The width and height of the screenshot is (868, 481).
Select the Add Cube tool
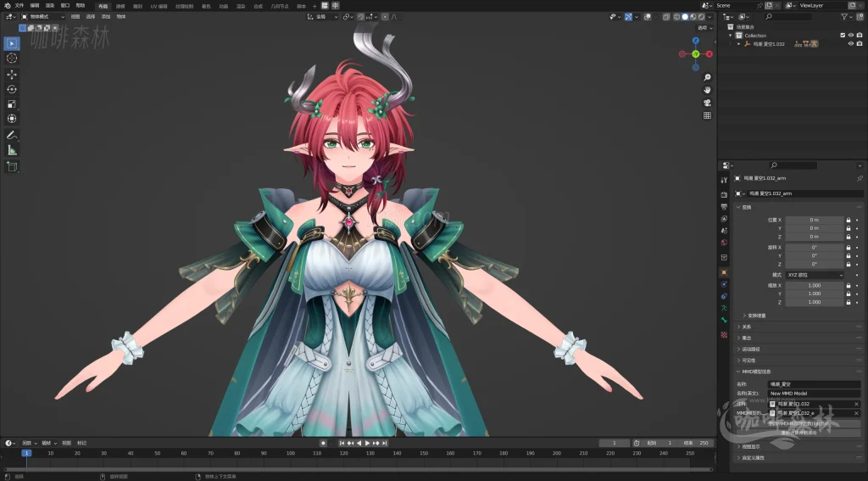[x=12, y=167]
